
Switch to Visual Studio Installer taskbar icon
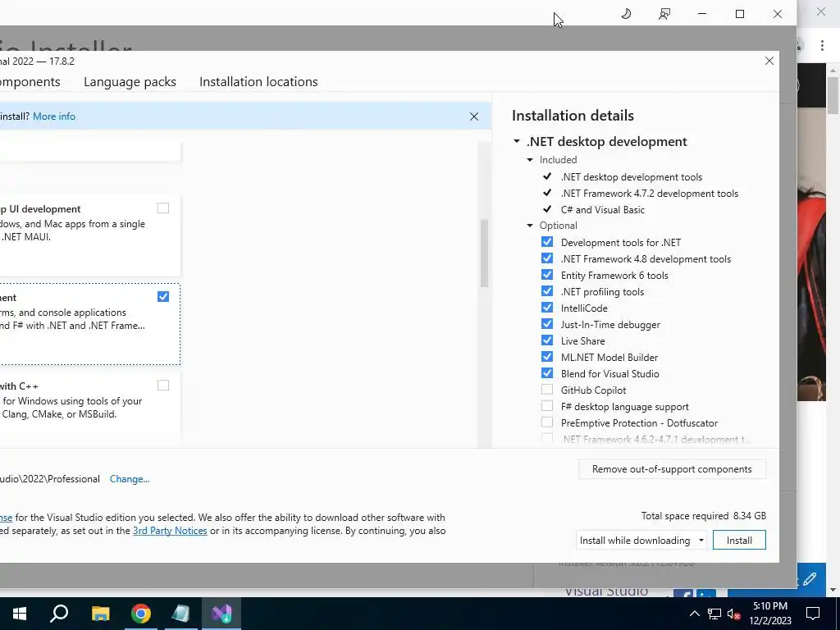221,614
